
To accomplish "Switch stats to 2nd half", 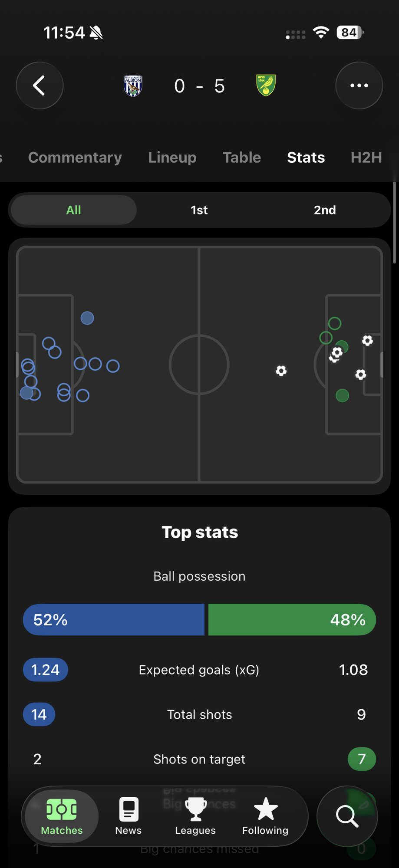I will 325,210.
